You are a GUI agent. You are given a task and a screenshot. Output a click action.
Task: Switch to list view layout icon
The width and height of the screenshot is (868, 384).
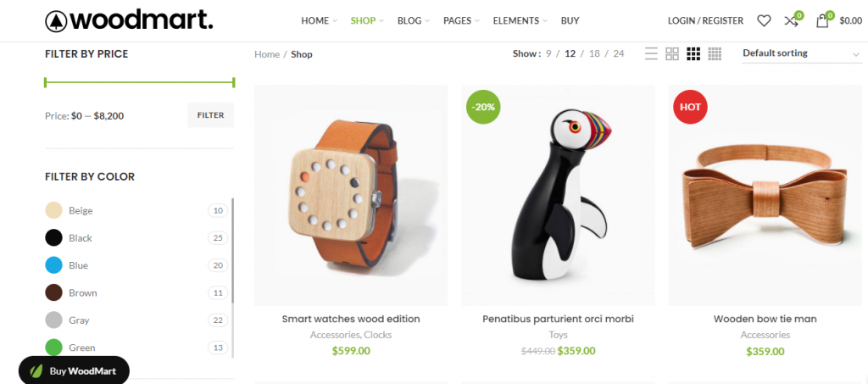(652, 53)
